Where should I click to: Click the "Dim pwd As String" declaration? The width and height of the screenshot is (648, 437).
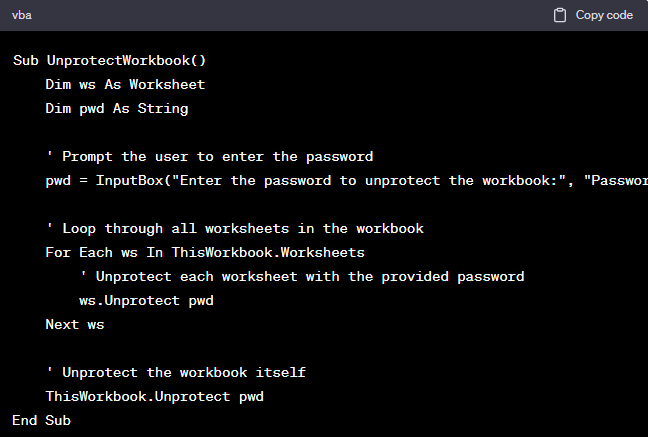click(116, 108)
